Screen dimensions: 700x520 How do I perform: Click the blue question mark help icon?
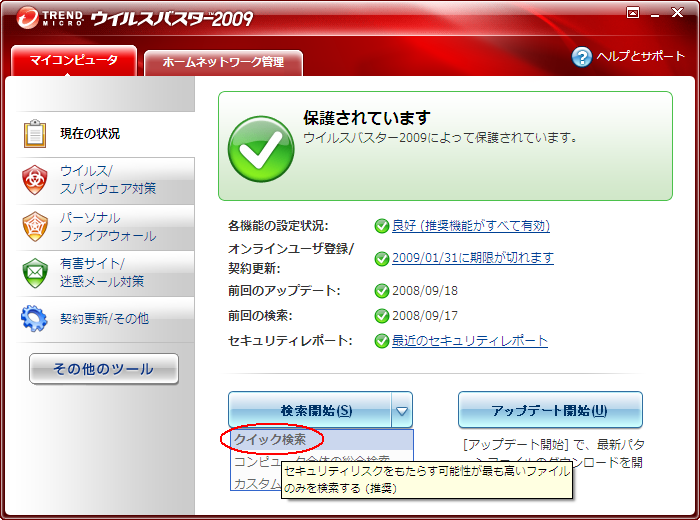pos(582,57)
